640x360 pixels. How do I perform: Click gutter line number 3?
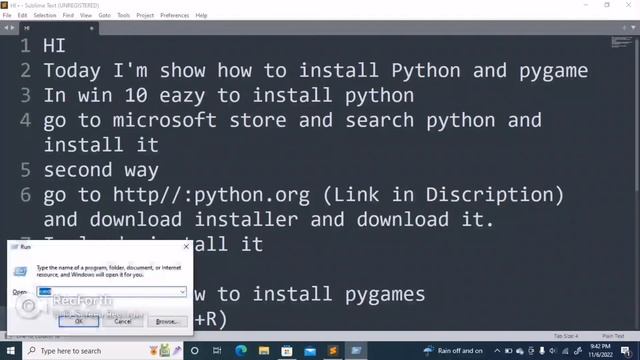coord(25,96)
